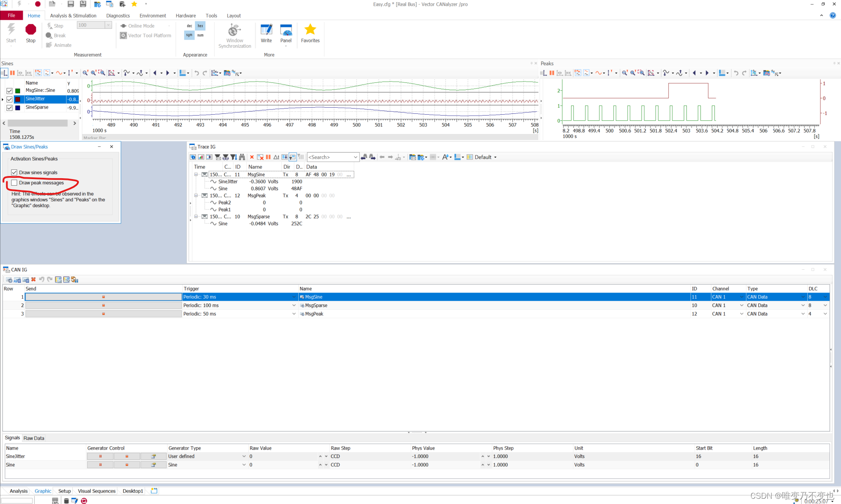The width and height of the screenshot is (841, 504).
Task: Select hex display format icon
Action: [200, 26]
